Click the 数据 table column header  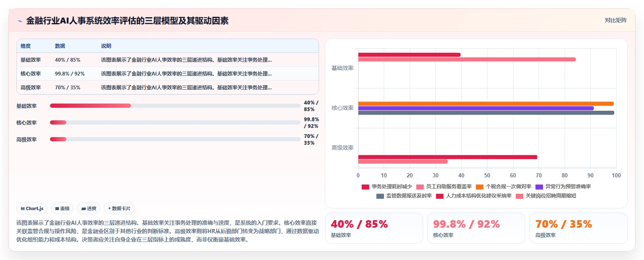(60, 46)
